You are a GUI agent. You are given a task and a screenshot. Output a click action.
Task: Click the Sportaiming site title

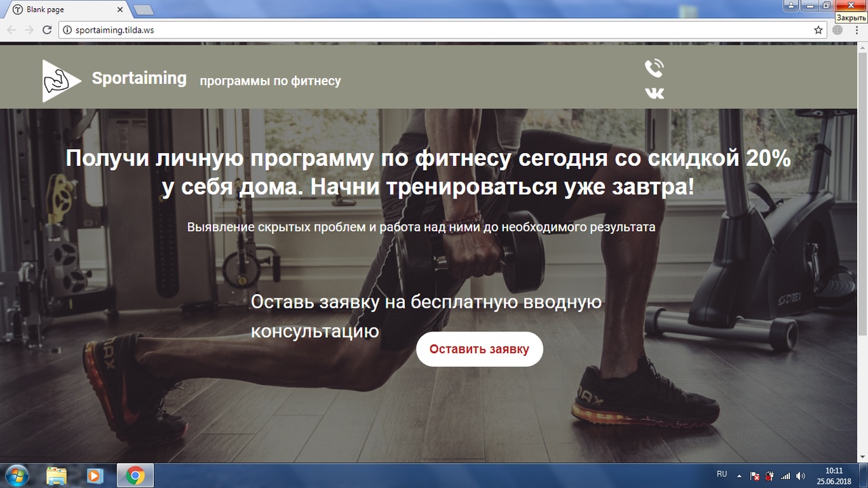pos(139,78)
